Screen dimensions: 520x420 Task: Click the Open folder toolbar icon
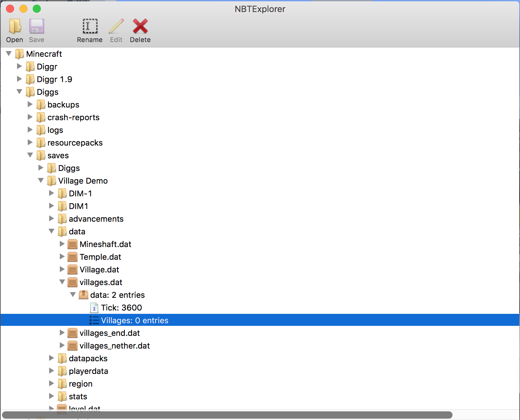click(x=15, y=26)
